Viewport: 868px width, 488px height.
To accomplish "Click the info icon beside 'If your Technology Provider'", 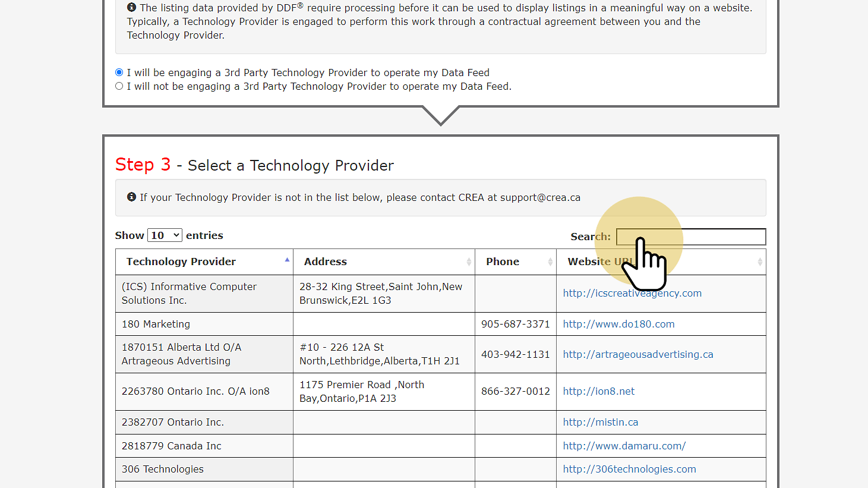I will point(131,197).
